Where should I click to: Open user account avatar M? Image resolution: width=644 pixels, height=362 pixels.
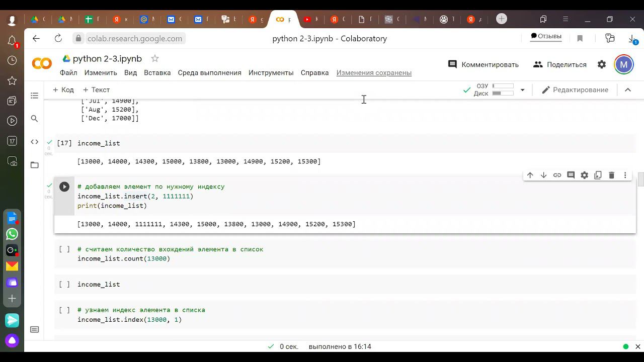(x=624, y=64)
